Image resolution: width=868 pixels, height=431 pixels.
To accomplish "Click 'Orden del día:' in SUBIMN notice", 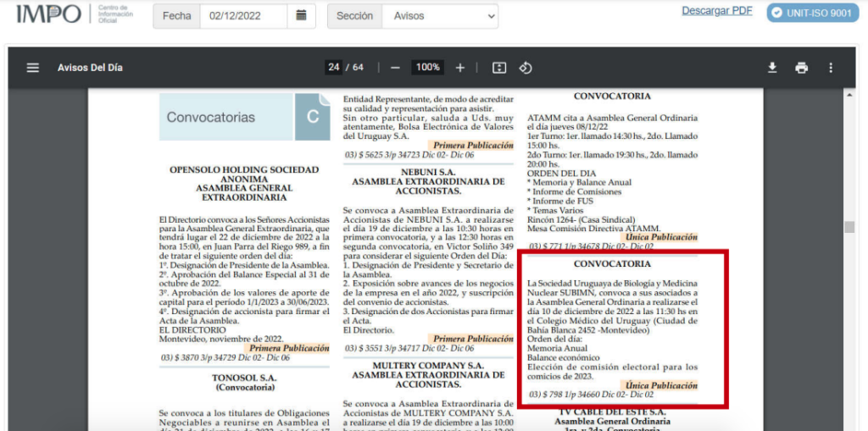I will tap(554, 339).
